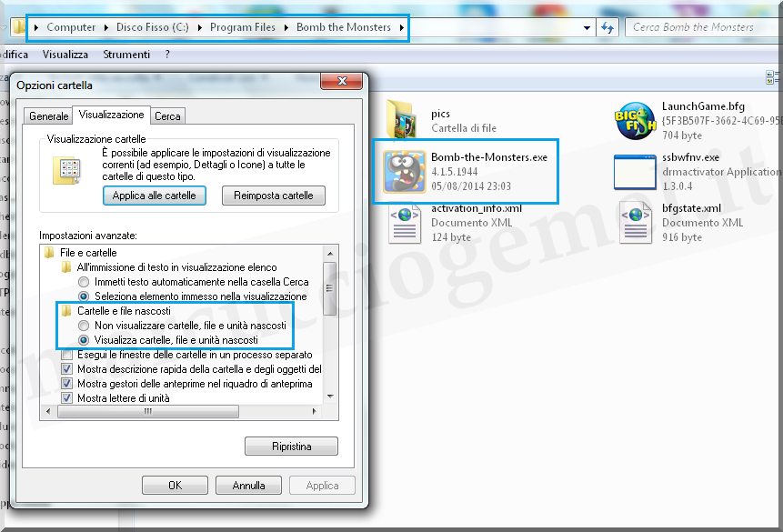Select the Bomb-the-Monsters.exe game icon
The image size is (783, 532).
point(405,171)
